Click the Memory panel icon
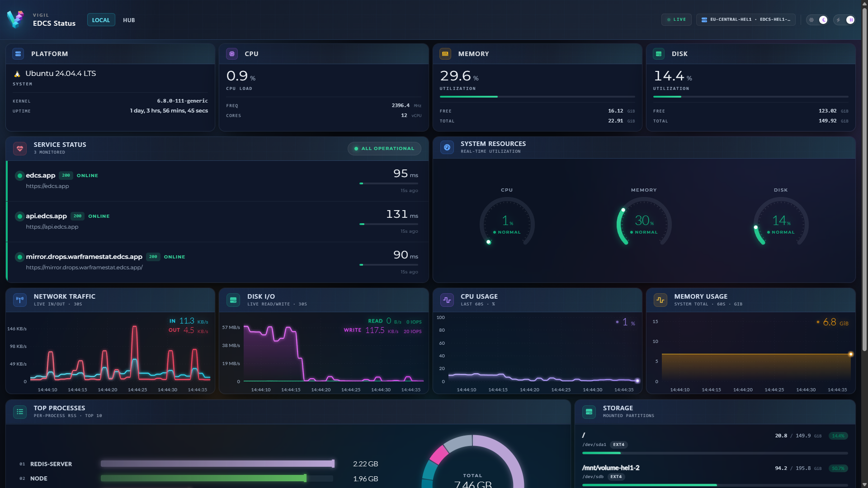The image size is (868, 488). 445,54
